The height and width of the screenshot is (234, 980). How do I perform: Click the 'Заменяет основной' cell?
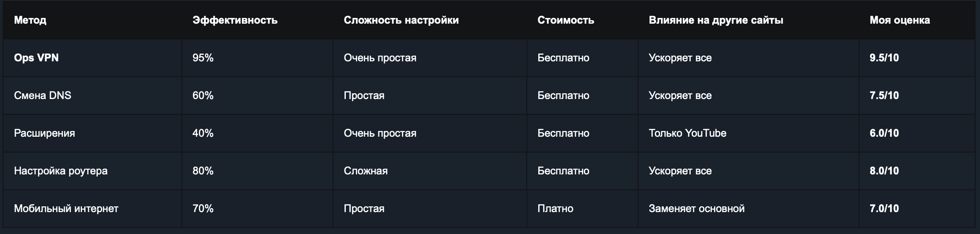(x=696, y=209)
